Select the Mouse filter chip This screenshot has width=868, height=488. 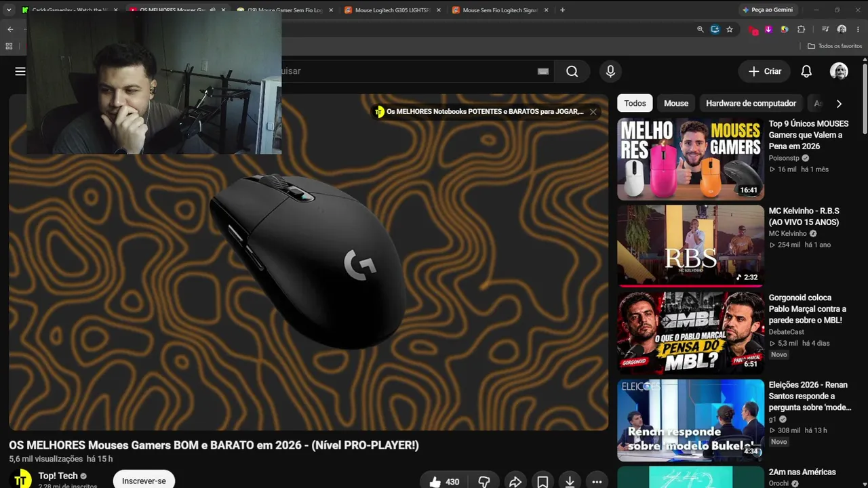[x=676, y=103]
